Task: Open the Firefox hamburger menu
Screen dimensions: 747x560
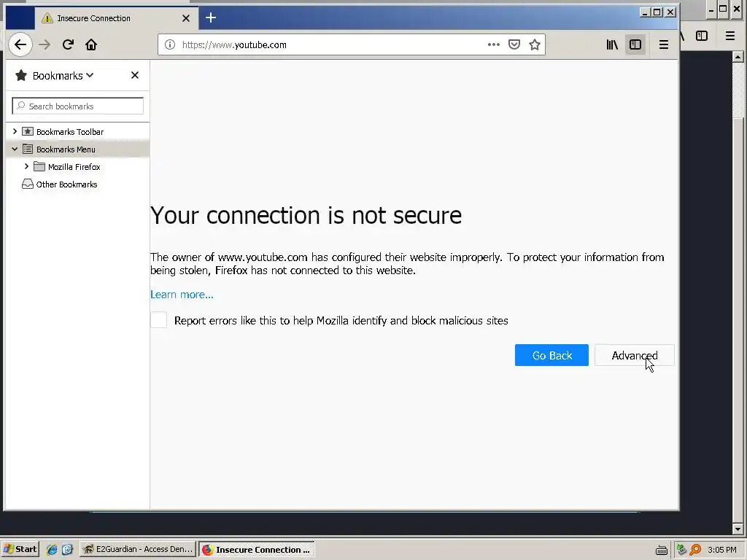Action: [664, 44]
